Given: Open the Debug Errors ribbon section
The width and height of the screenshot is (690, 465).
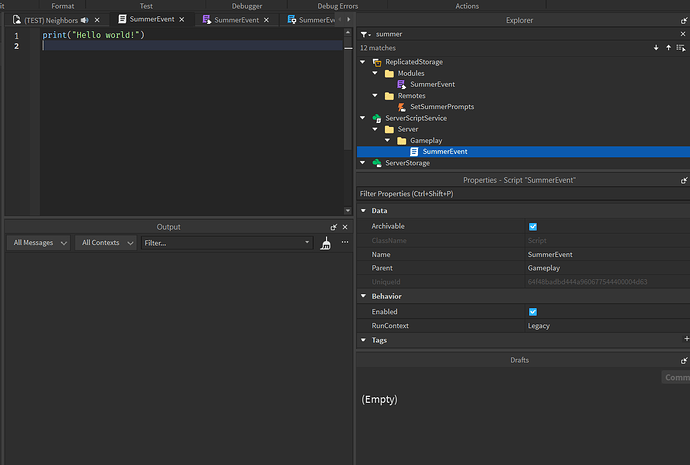Looking at the screenshot, I should point(338,6).
